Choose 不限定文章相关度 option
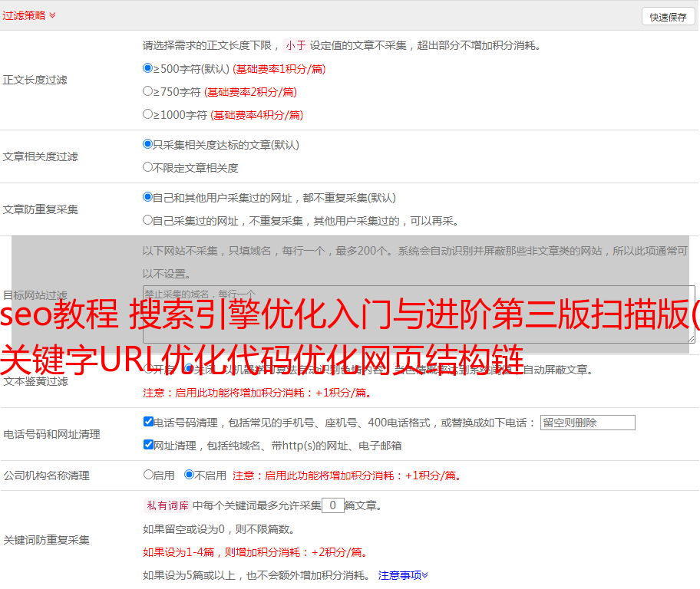The height and width of the screenshot is (589, 700). (148, 167)
